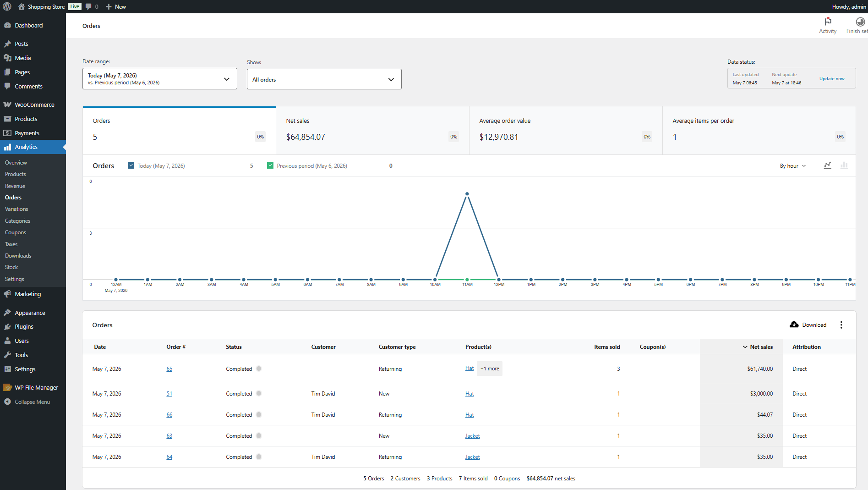The height and width of the screenshot is (490, 868).
Task: Open the Activity panel flag icon
Action: (828, 22)
